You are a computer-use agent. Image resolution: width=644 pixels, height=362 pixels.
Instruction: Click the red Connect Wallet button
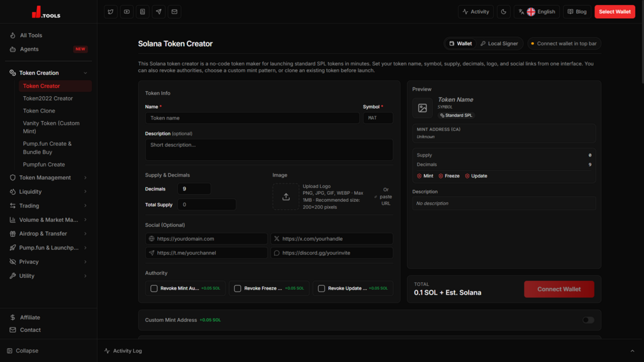[x=558, y=289]
